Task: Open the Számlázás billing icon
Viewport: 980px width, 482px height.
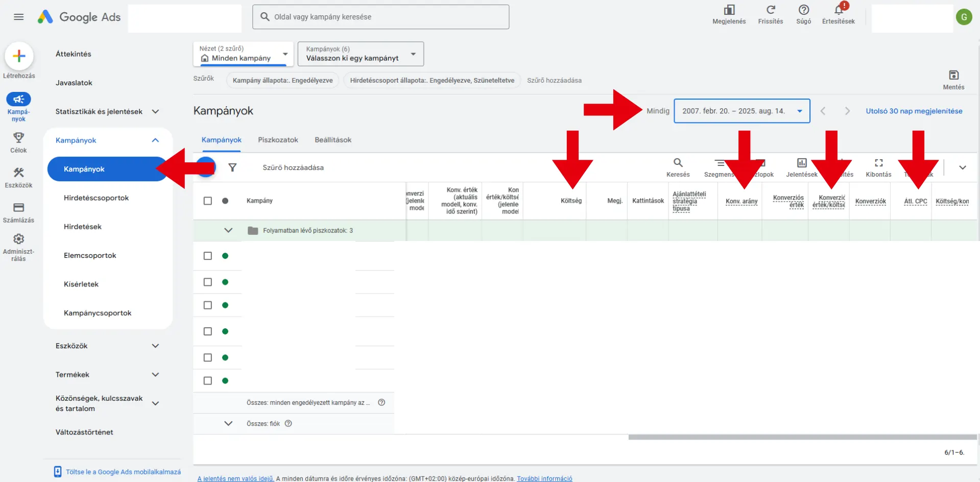Action: (18, 208)
